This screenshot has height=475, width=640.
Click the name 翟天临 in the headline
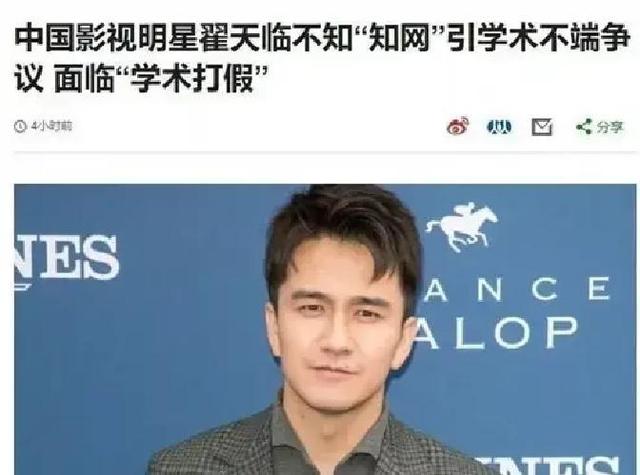(x=246, y=40)
